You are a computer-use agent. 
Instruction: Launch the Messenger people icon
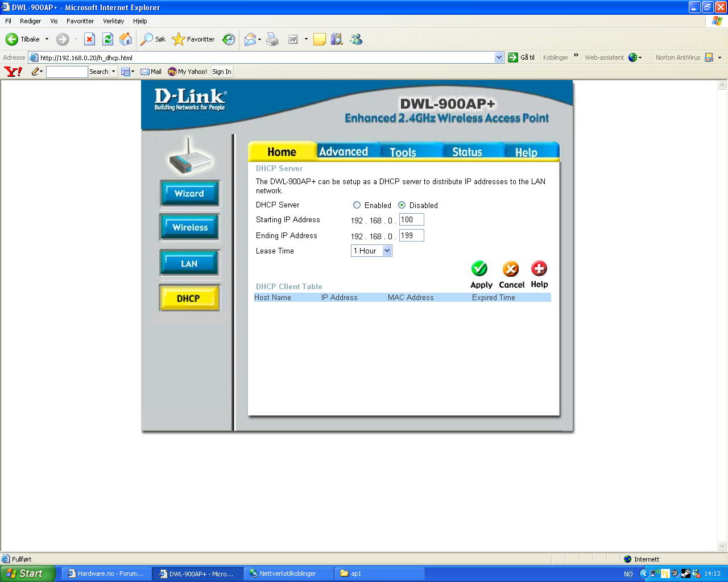[356, 39]
